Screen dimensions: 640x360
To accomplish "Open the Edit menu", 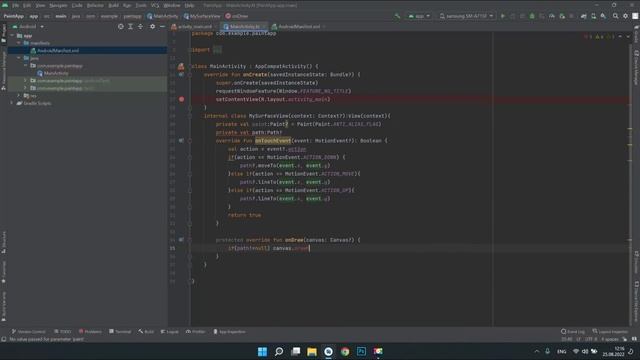I will coord(27,5).
